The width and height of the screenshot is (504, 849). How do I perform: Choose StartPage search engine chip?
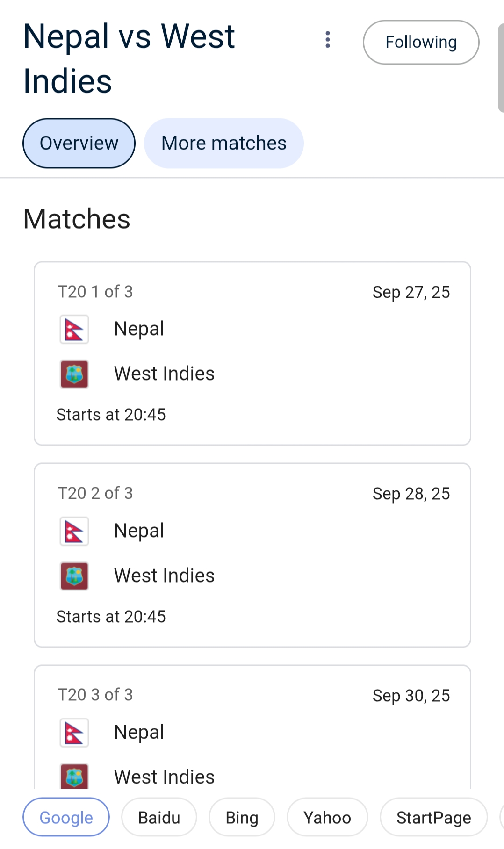[x=434, y=817]
